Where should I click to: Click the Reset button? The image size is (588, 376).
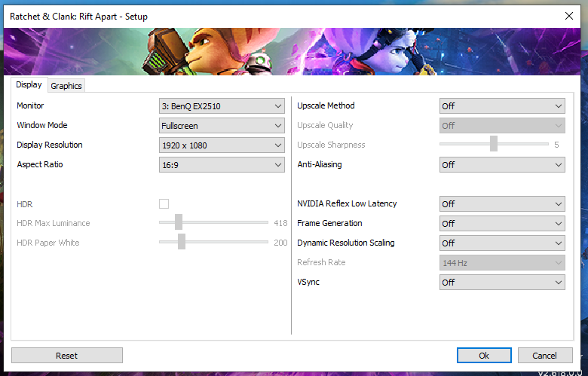point(67,356)
